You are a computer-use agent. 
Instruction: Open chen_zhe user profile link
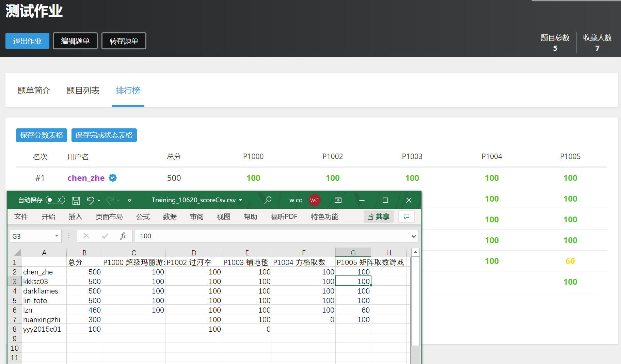(86, 178)
